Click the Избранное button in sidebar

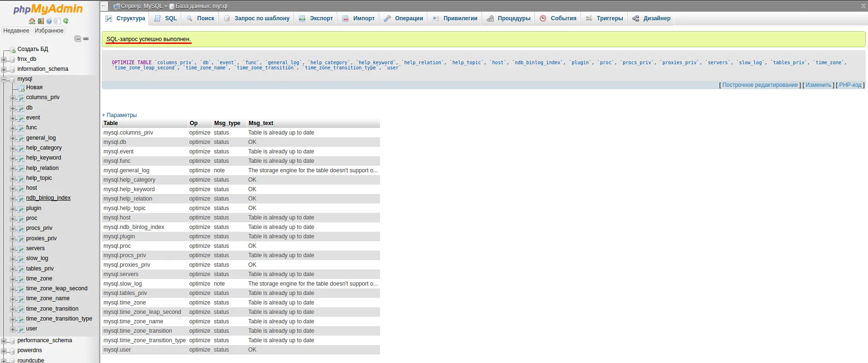tap(49, 31)
